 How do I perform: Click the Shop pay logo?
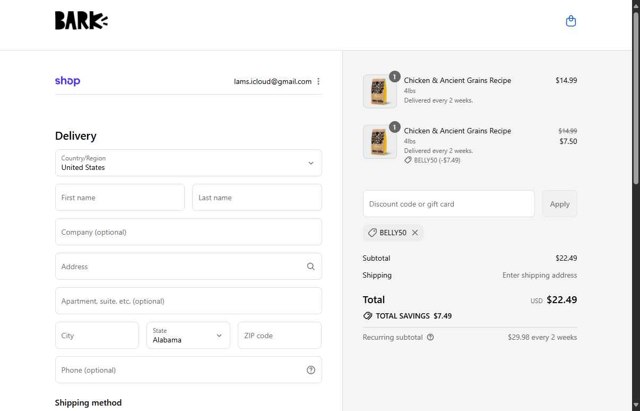pyautogui.click(x=68, y=81)
